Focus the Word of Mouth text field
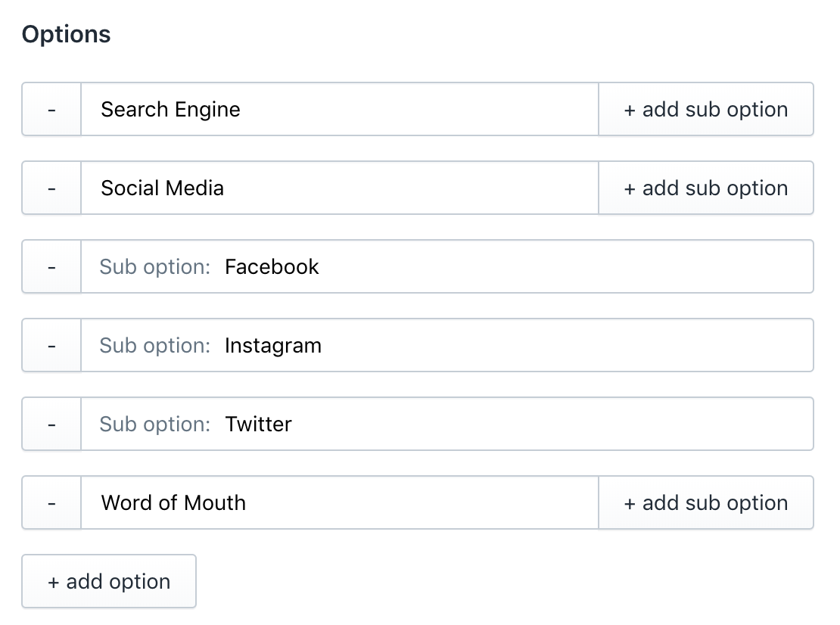 pos(339,503)
